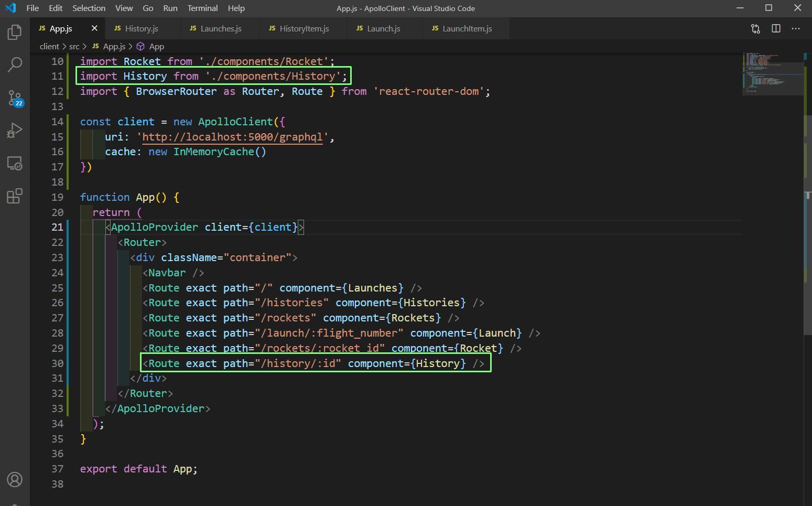Click 'import History' on line 11
812x506 pixels.
point(124,76)
